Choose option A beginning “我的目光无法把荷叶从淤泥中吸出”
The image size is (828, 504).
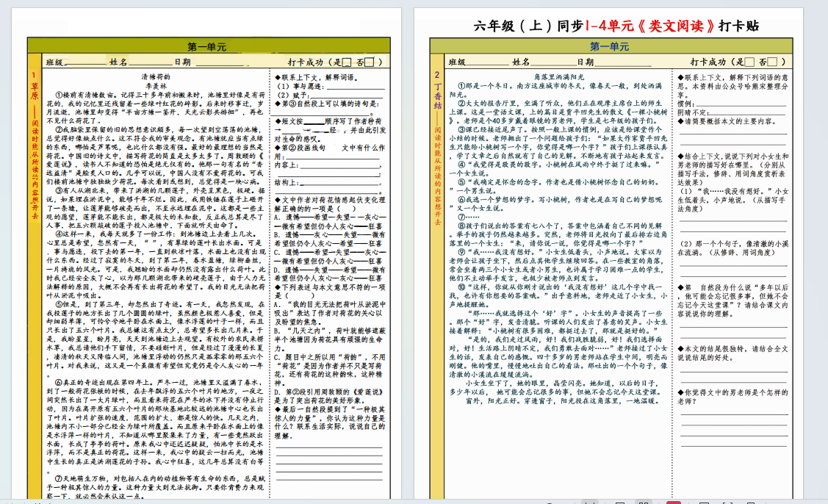(330, 313)
